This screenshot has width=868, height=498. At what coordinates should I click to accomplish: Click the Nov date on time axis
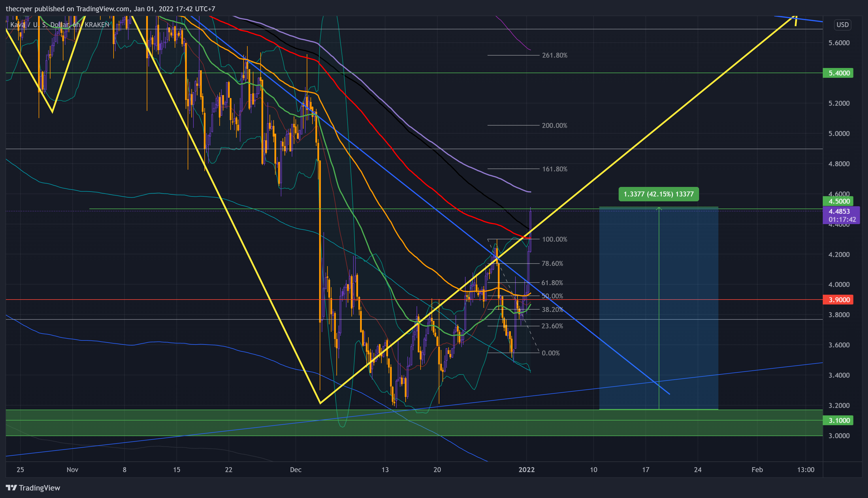(x=73, y=469)
